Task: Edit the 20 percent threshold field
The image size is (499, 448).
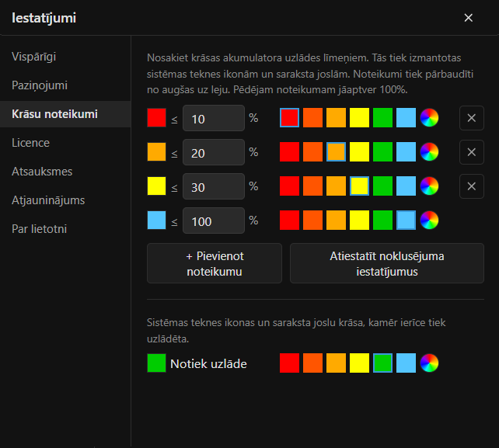Action: pyautogui.click(x=214, y=152)
